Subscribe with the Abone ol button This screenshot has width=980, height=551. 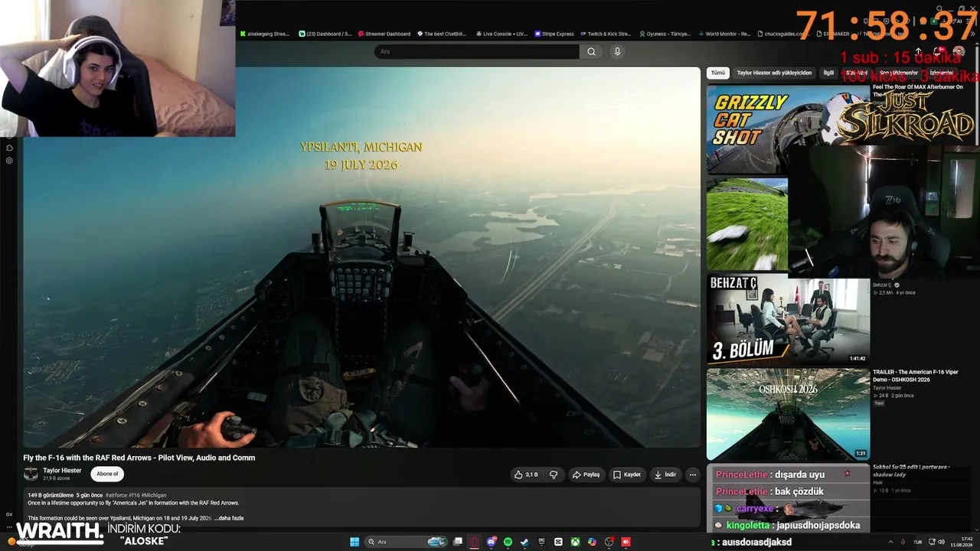pyautogui.click(x=107, y=474)
